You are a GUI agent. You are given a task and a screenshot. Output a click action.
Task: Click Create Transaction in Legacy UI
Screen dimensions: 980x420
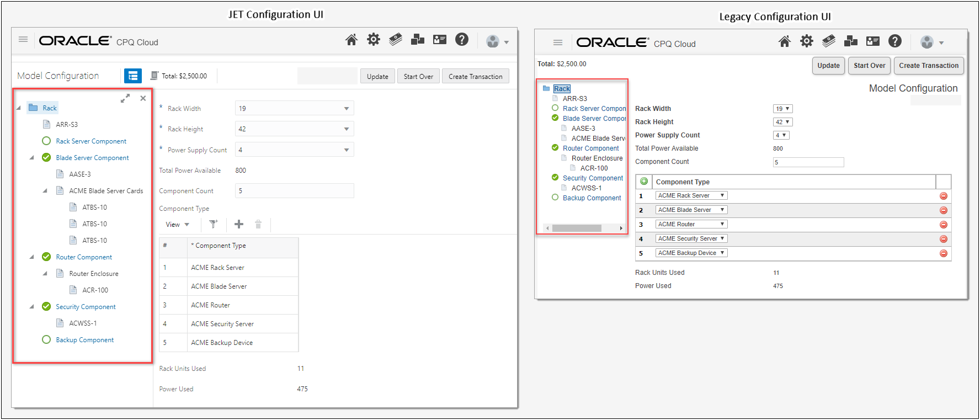[x=929, y=66]
